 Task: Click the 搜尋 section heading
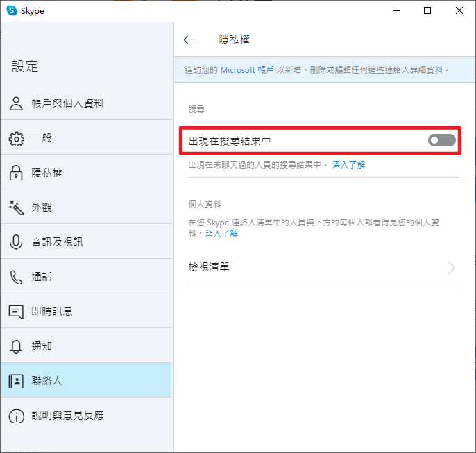[196, 109]
